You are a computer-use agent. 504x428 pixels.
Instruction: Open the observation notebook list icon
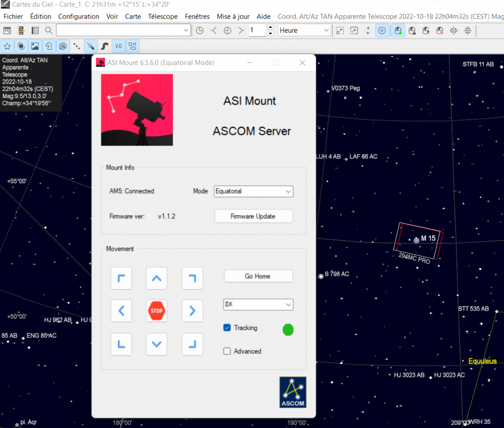[x=35, y=31]
